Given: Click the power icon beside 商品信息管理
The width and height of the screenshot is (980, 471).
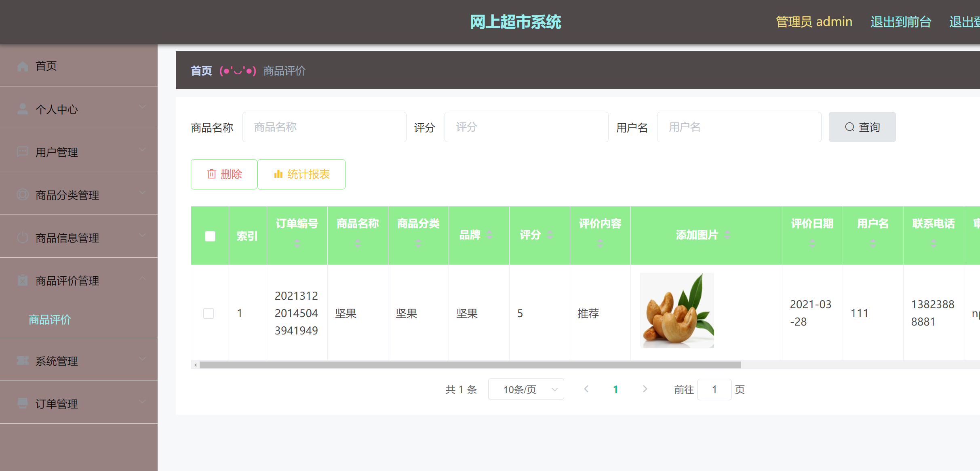Looking at the screenshot, I should [x=22, y=238].
